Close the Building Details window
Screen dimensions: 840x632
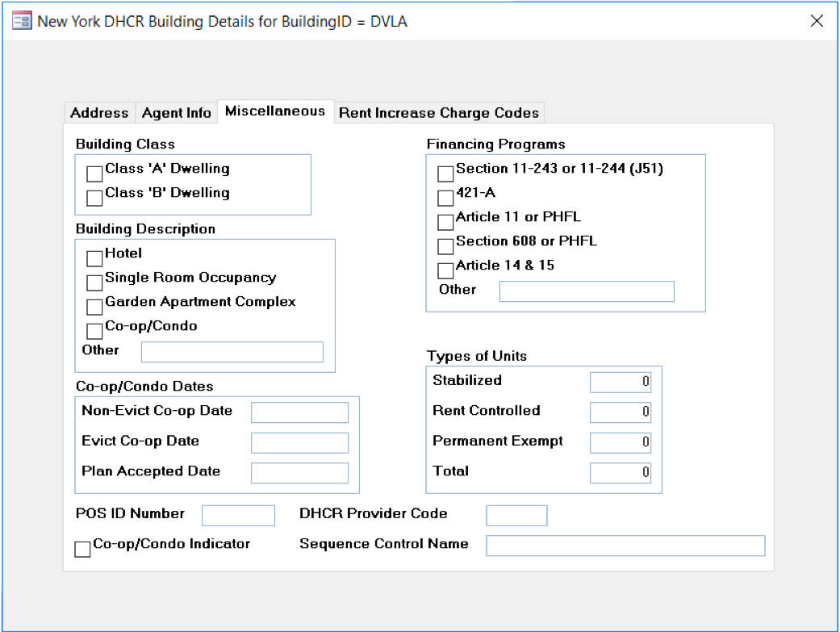817,21
